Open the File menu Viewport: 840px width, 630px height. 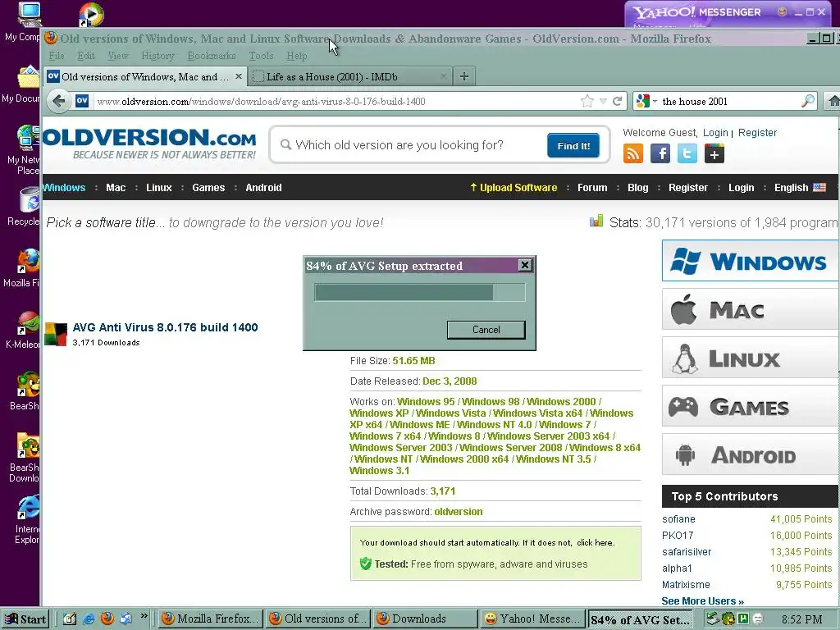(57, 56)
